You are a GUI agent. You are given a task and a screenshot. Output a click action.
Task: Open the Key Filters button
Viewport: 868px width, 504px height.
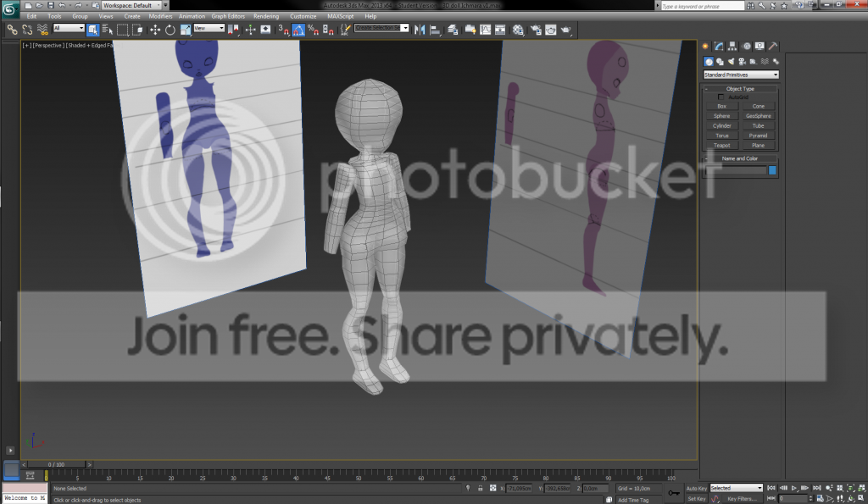(742, 498)
